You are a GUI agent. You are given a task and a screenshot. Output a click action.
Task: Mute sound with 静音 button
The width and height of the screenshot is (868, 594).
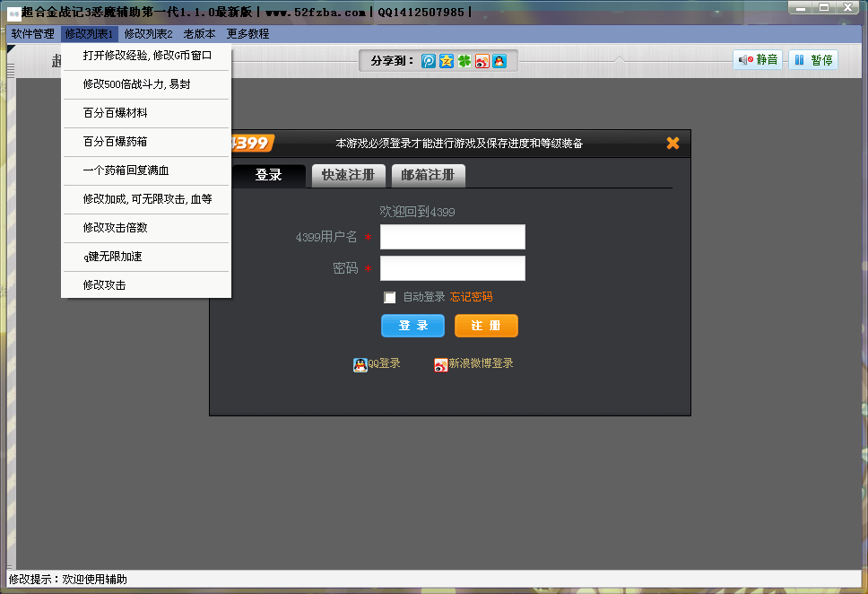[758, 60]
